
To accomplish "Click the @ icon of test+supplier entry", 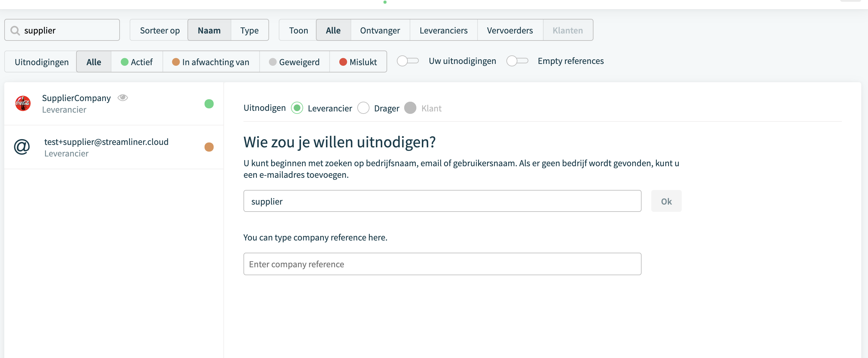I will click(22, 147).
